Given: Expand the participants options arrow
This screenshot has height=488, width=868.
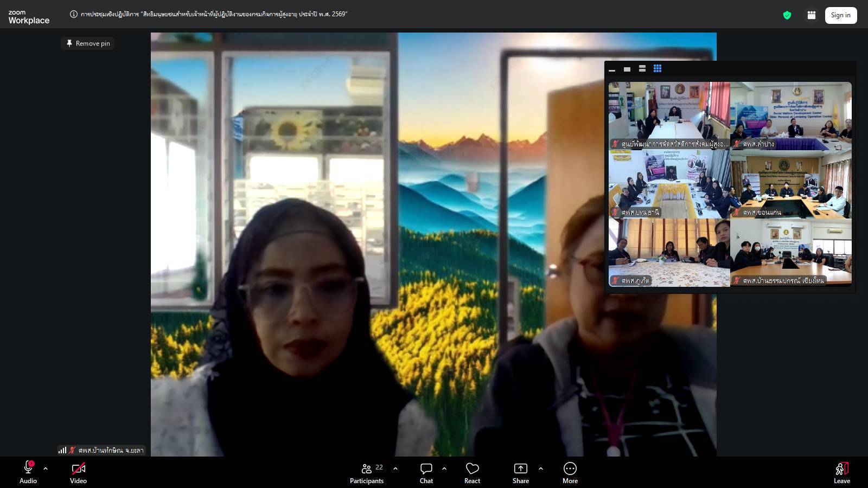Looking at the screenshot, I should tap(395, 468).
